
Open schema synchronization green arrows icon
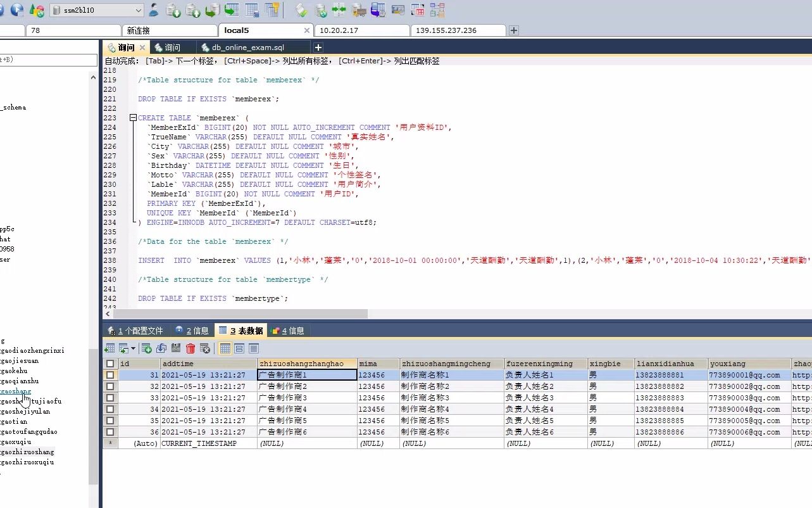[x=339, y=10]
